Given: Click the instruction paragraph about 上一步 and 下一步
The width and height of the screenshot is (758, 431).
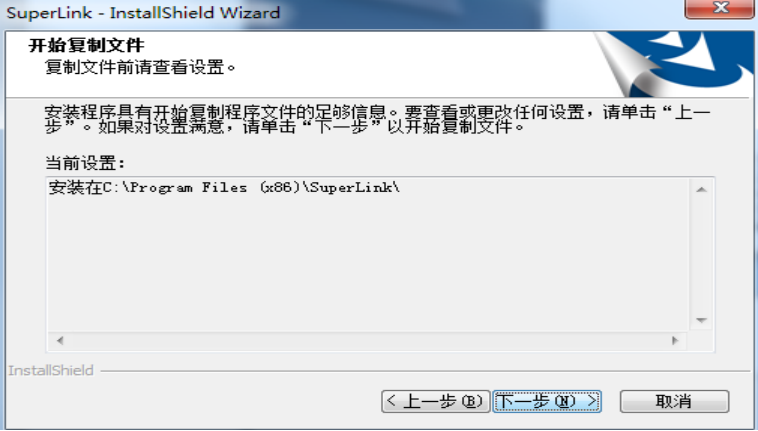Looking at the screenshot, I should (378, 119).
